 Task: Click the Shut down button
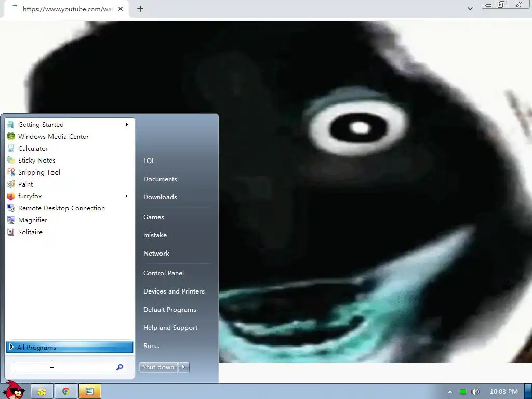158,367
